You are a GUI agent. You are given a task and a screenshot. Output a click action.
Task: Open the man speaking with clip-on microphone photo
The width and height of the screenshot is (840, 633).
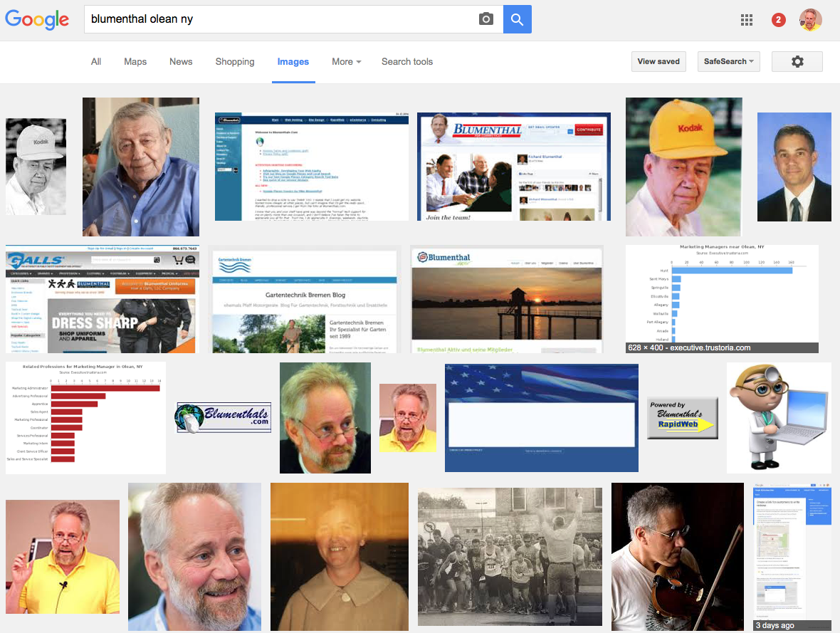63,557
